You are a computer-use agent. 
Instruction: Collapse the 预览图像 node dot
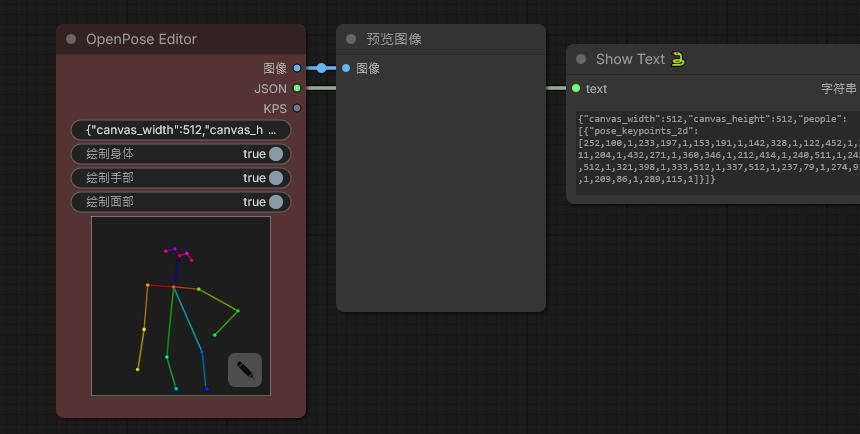351,39
